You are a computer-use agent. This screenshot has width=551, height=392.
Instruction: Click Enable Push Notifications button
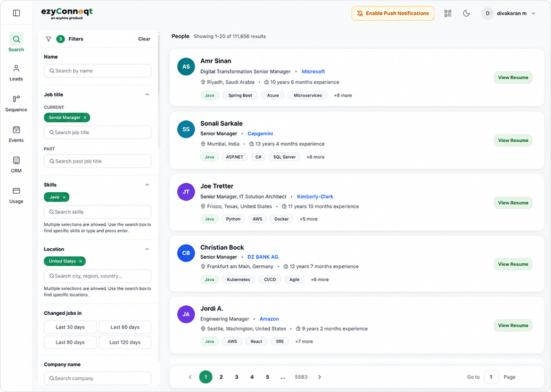[393, 13]
